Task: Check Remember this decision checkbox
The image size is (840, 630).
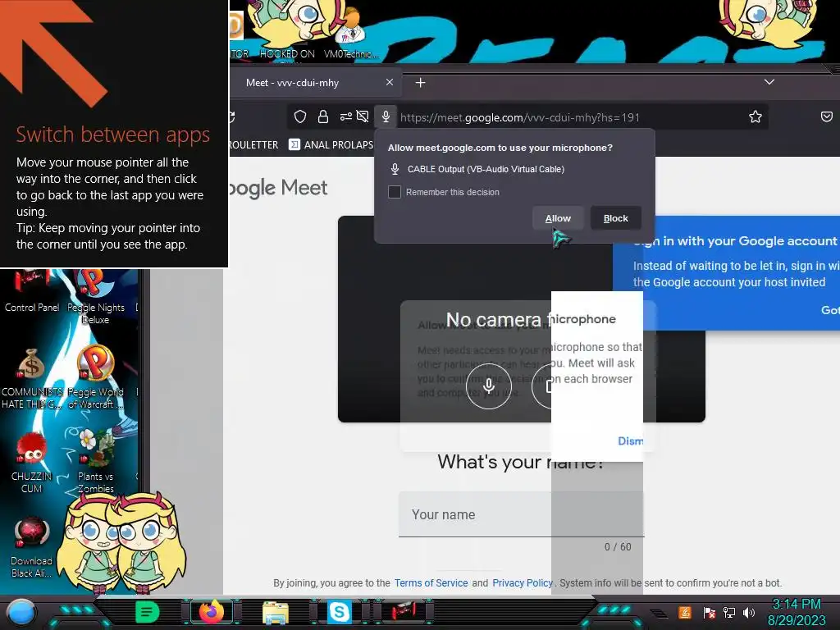Action: (x=395, y=192)
